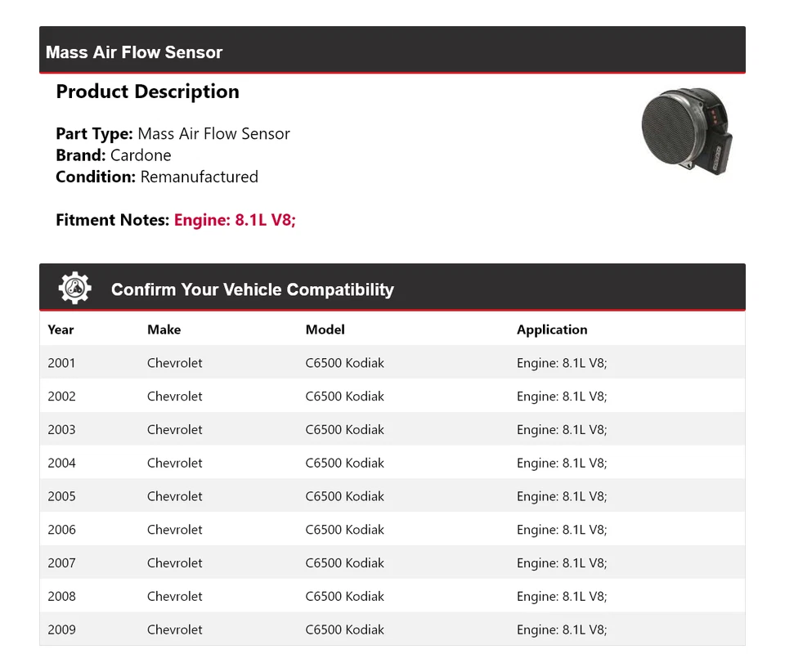Click Chevrolet in the 2004 row
785x672 pixels.
pos(174,463)
